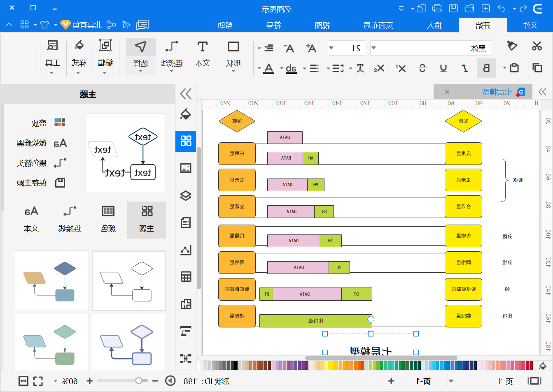Increase font size with the larger A icon
This screenshot has height=392, width=553.
point(311,48)
